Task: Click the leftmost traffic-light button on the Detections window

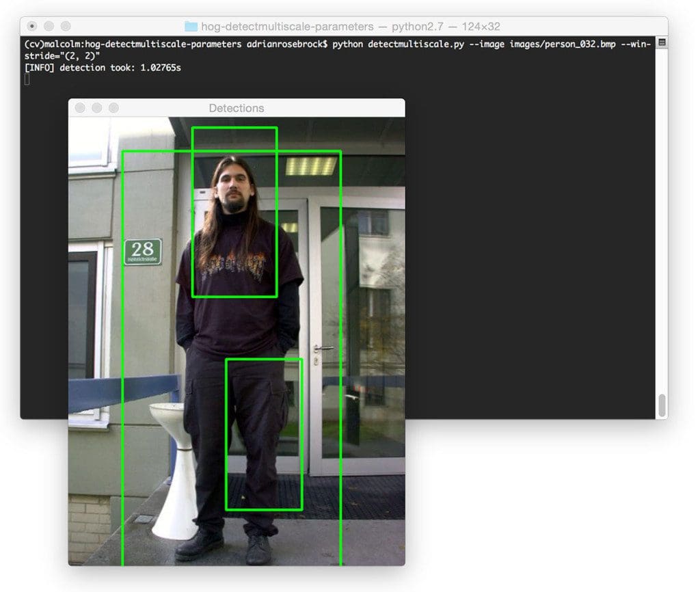Action: point(80,108)
